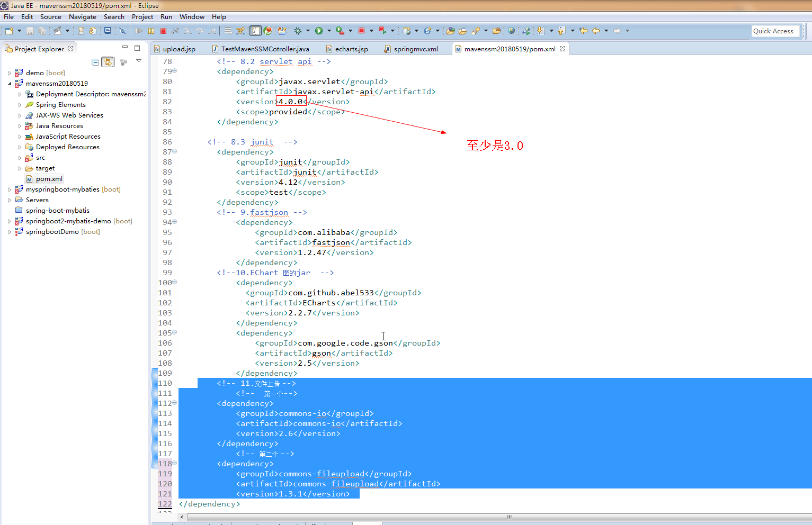Open the Debug configurations dropdown arrow
This screenshot has height=525, width=812.
(x=308, y=31)
